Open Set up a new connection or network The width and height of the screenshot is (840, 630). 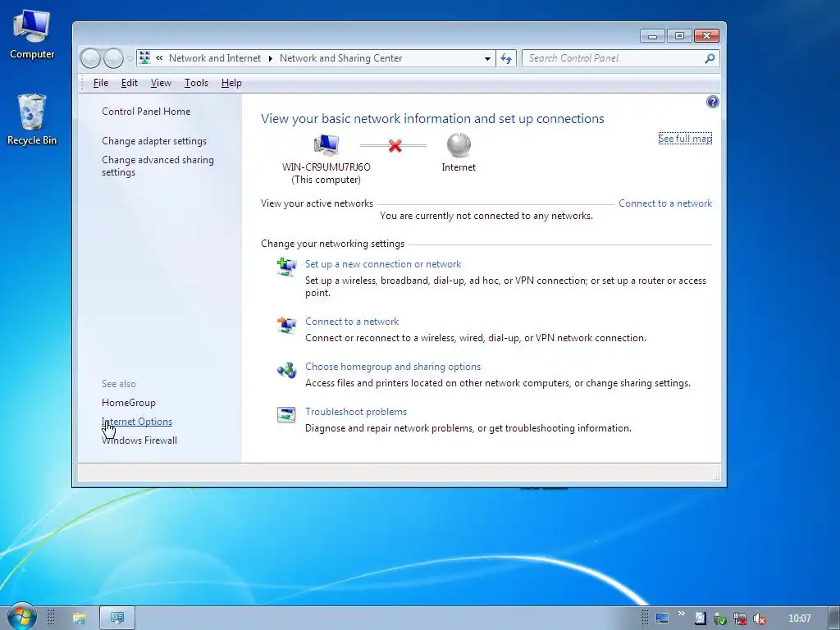click(x=383, y=264)
